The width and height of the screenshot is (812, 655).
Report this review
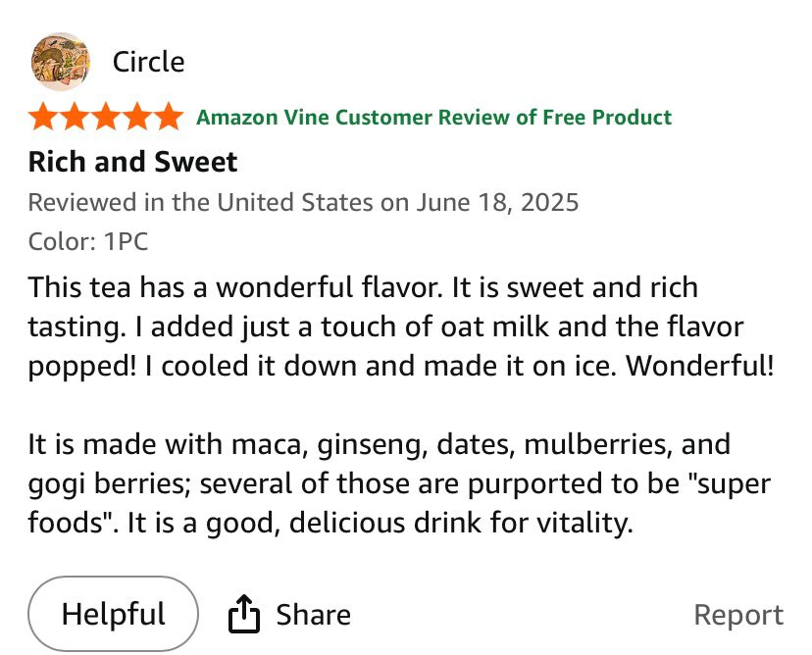pos(737,615)
